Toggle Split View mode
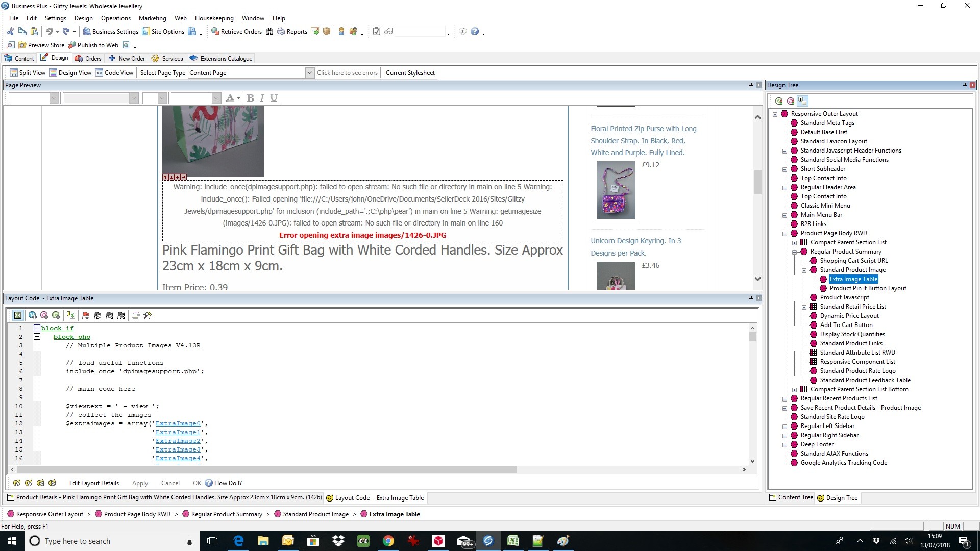The image size is (980, 551). (28, 73)
